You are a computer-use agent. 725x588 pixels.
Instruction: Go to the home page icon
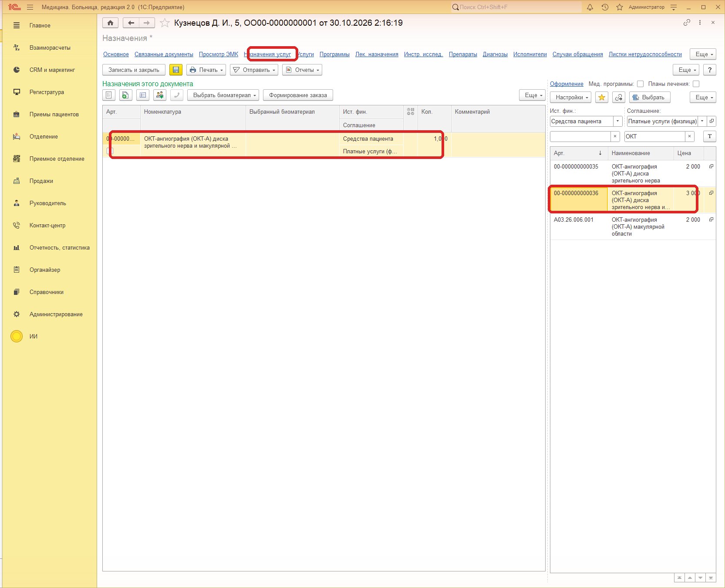111,23
